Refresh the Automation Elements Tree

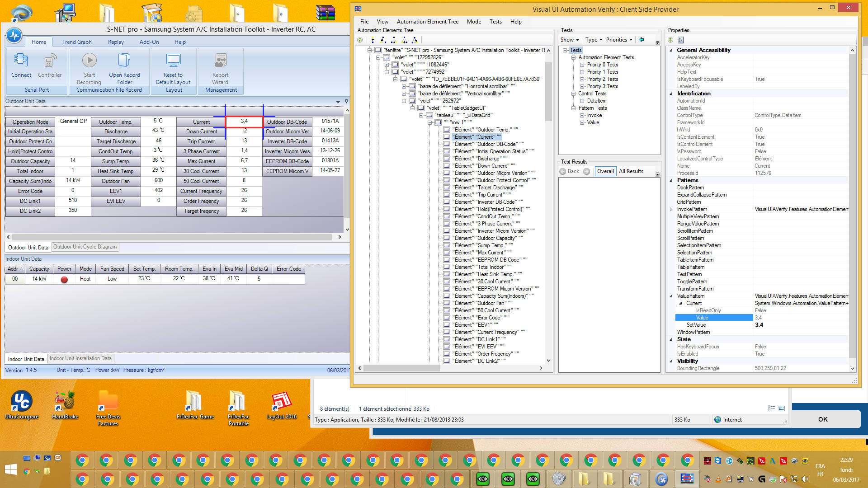tap(360, 40)
